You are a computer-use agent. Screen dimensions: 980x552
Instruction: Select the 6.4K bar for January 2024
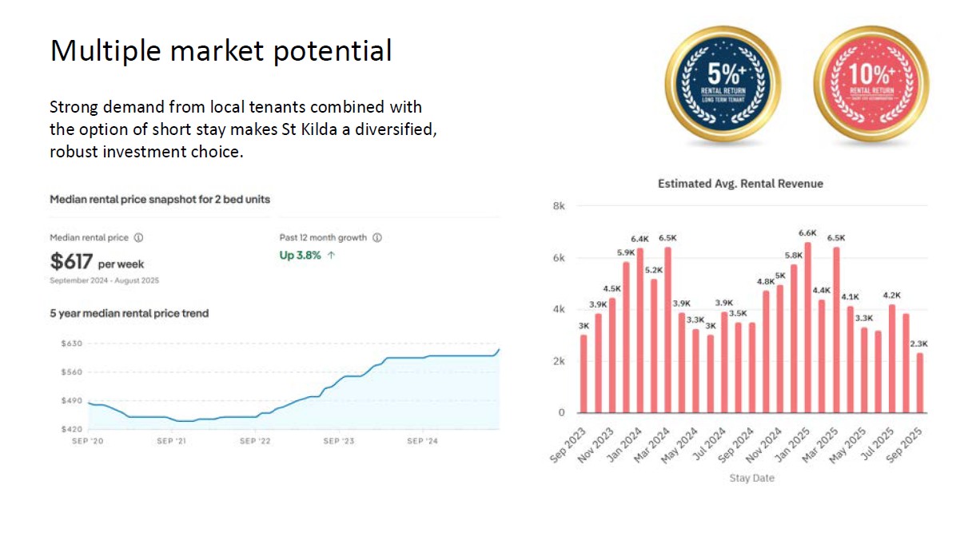pyautogui.click(x=640, y=331)
